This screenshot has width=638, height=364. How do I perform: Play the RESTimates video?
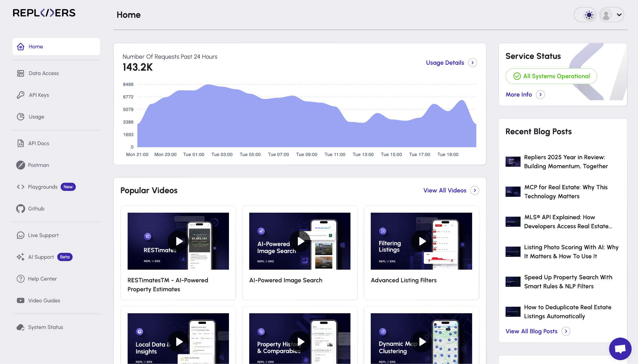[179, 241]
